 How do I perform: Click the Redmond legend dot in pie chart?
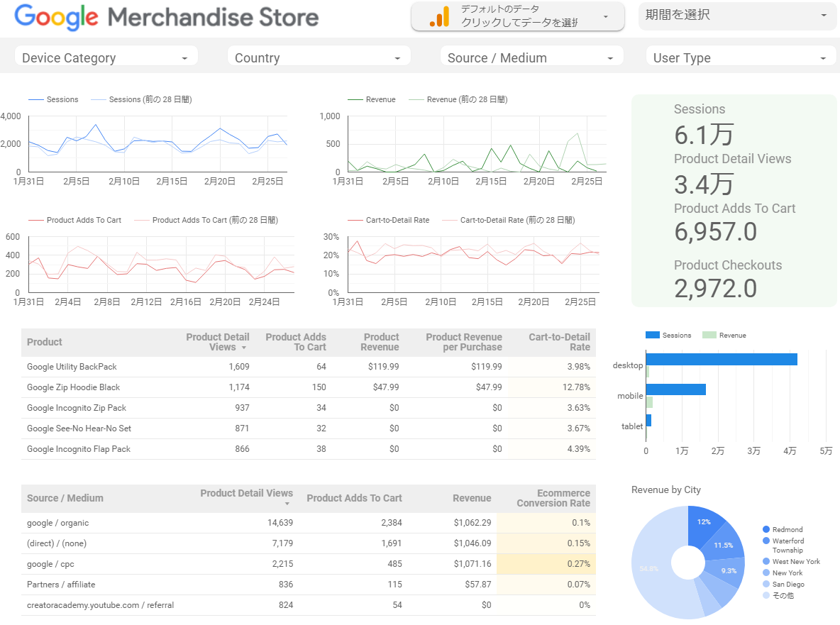766,529
